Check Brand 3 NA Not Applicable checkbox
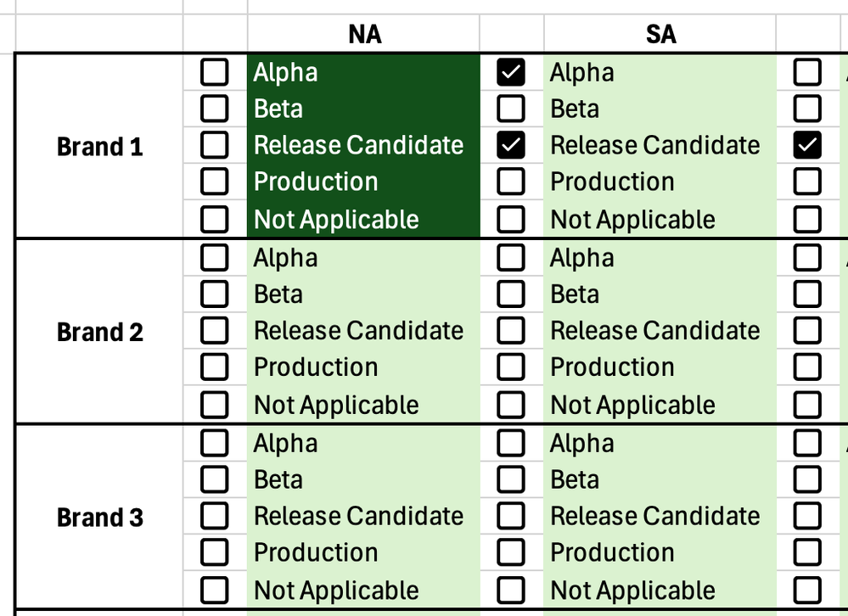This screenshot has height=616, width=848. coord(215,590)
